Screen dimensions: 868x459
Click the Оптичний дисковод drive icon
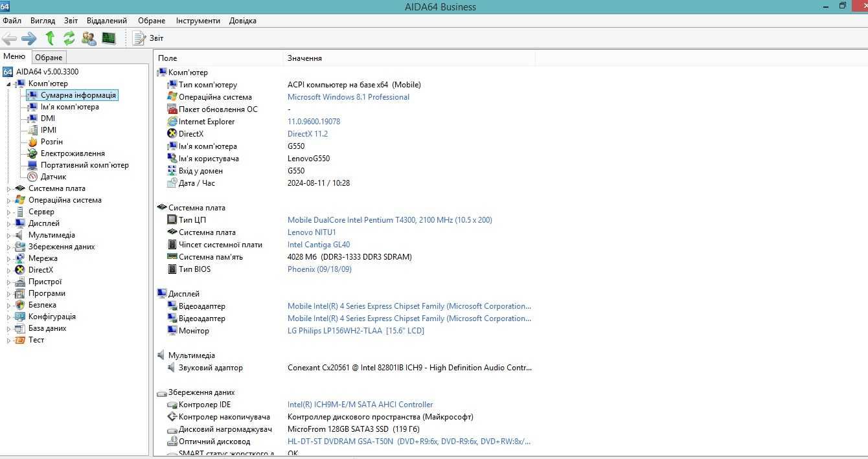click(x=172, y=442)
